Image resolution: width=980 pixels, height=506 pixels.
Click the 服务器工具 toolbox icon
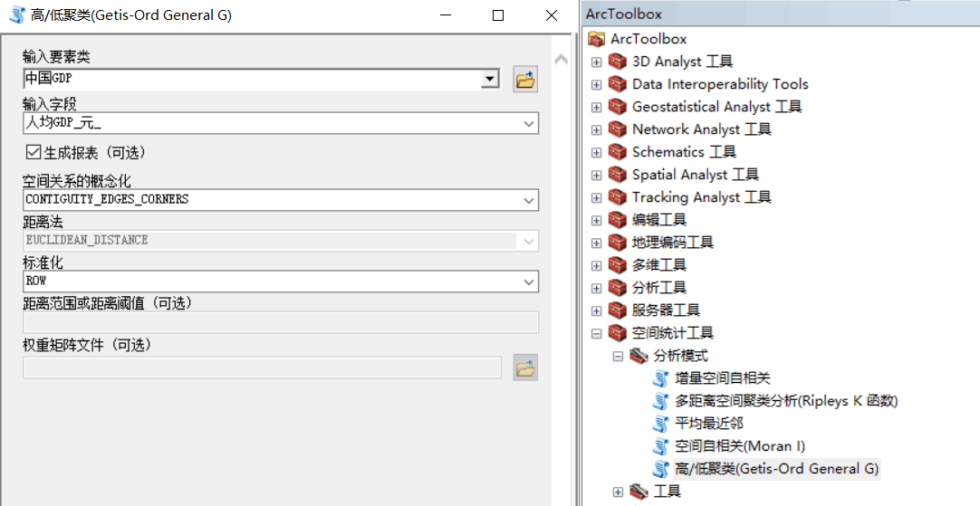click(618, 310)
